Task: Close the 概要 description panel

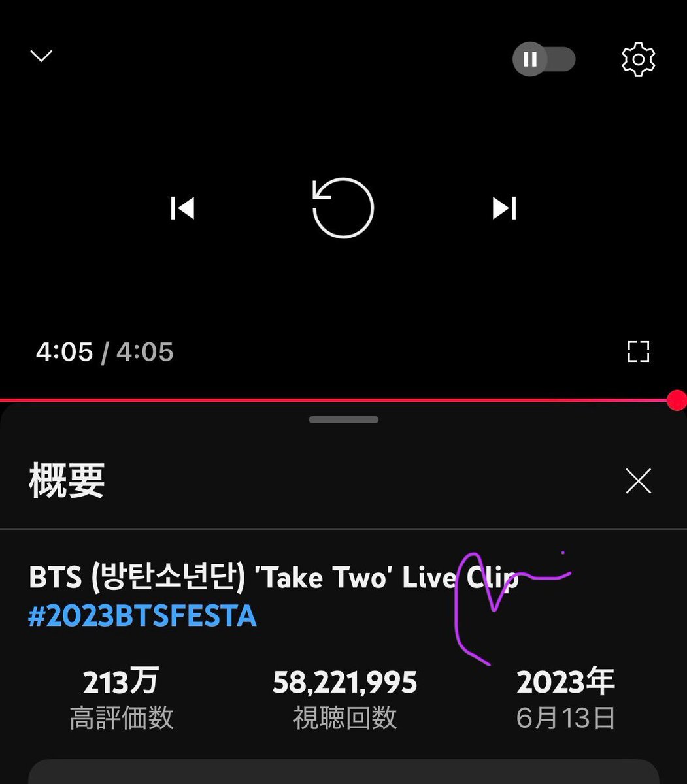Action: [638, 482]
